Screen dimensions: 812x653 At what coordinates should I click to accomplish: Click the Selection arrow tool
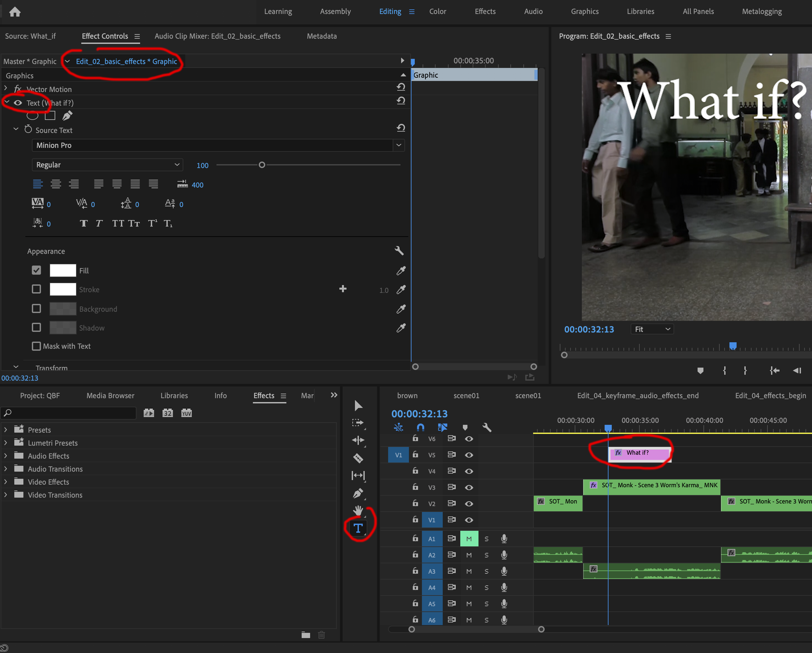coord(358,406)
